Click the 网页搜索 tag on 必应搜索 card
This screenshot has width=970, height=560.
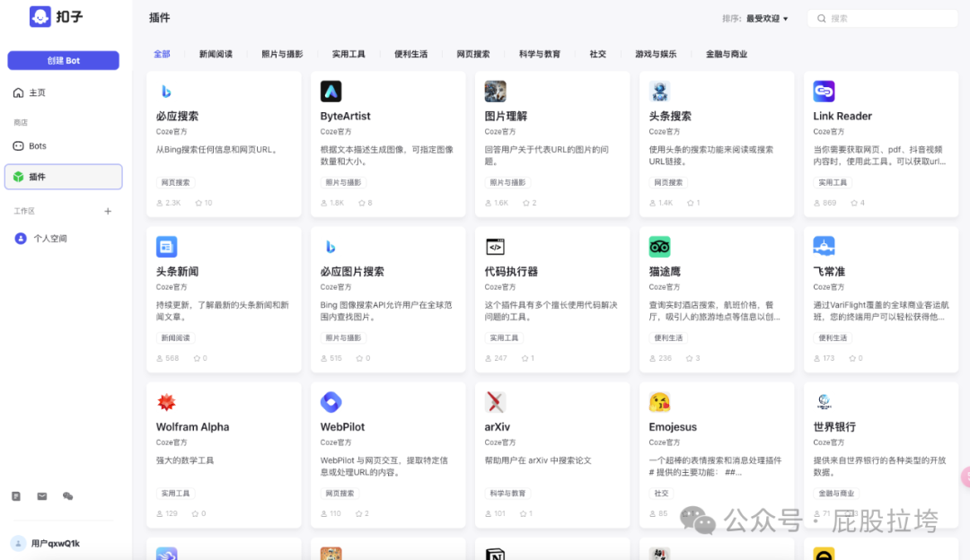coord(176,182)
